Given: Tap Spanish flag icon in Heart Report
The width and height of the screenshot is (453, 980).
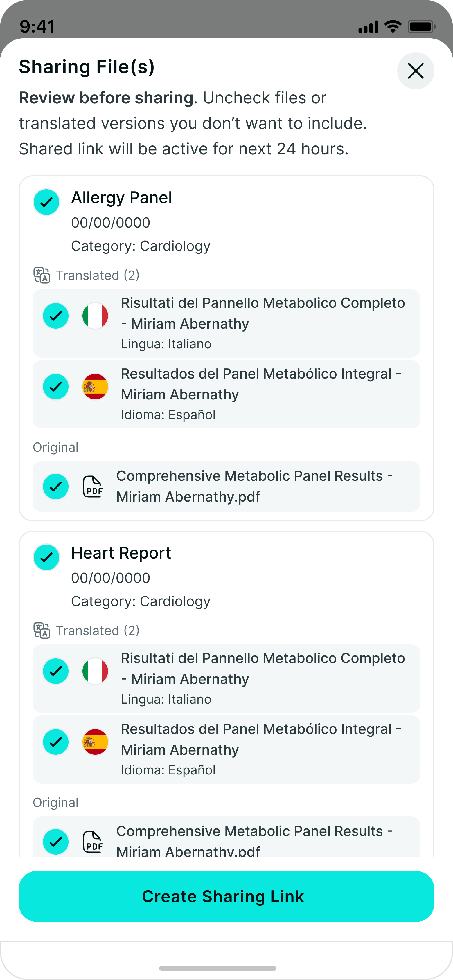Looking at the screenshot, I should pos(95,742).
